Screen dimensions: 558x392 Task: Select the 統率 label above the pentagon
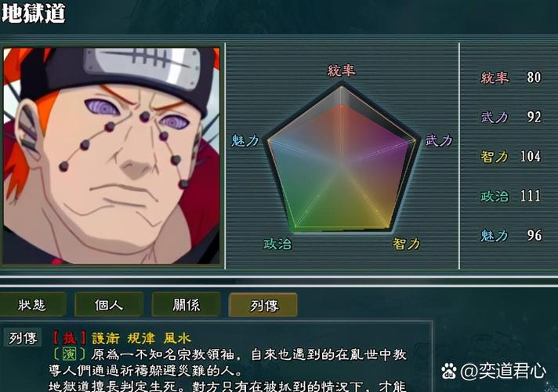(341, 71)
